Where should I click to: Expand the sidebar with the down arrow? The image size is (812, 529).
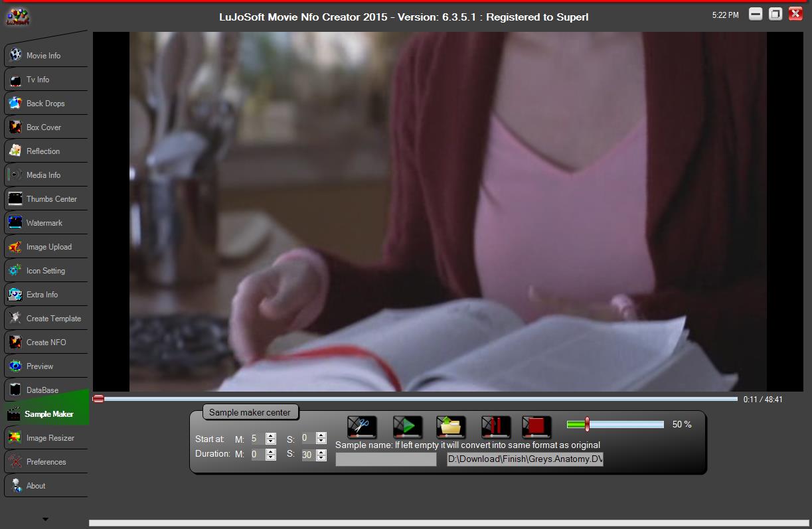[45, 518]
